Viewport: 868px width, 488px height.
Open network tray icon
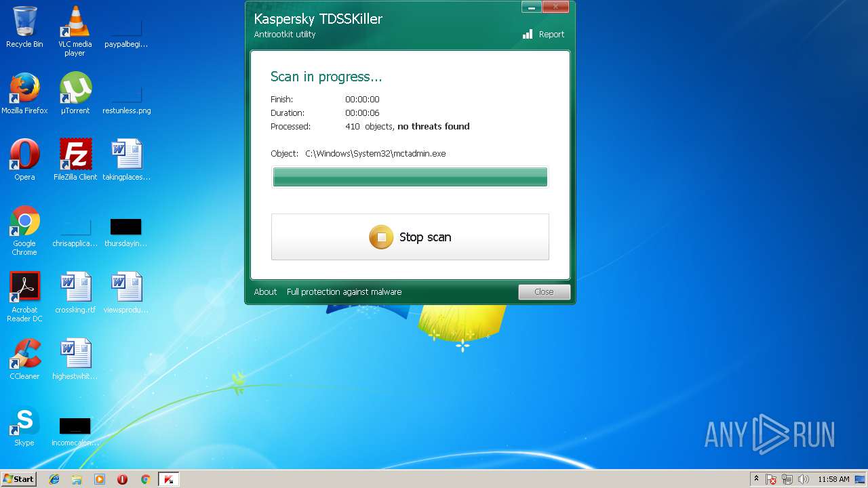(788, 479)
